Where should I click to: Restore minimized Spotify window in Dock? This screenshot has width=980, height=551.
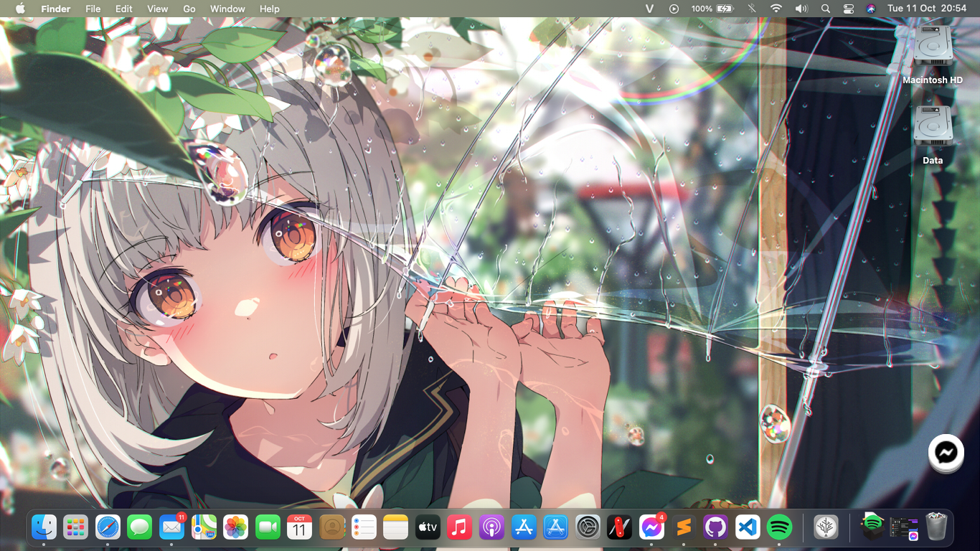tap(872, 527)
